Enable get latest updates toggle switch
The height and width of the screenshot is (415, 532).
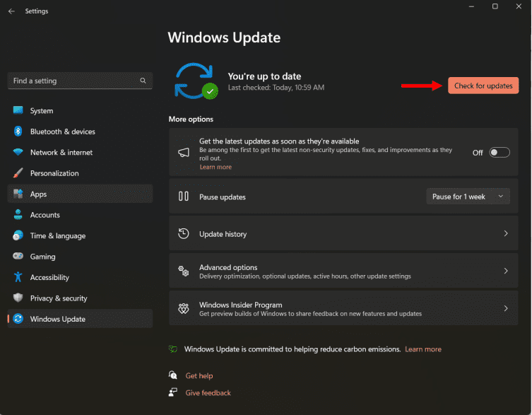(x=499, y=152)
